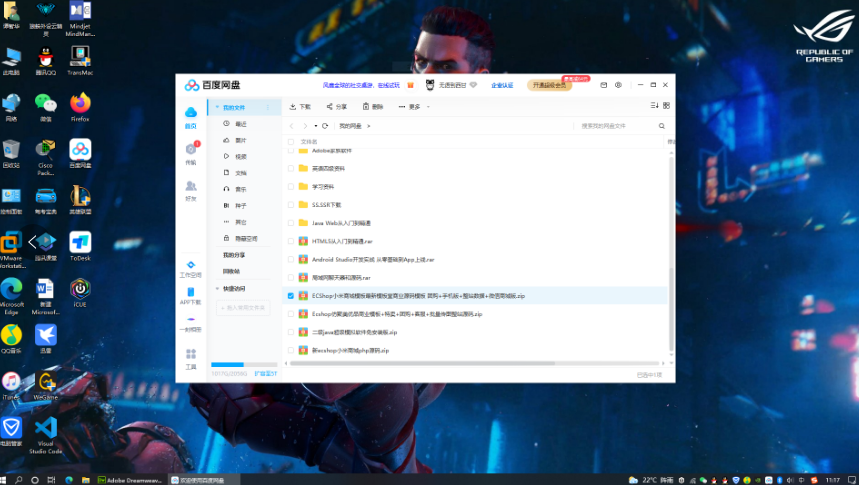Open the 更多 more options dropdown
This screenshot has height=485, width=859.
(414, 106)
